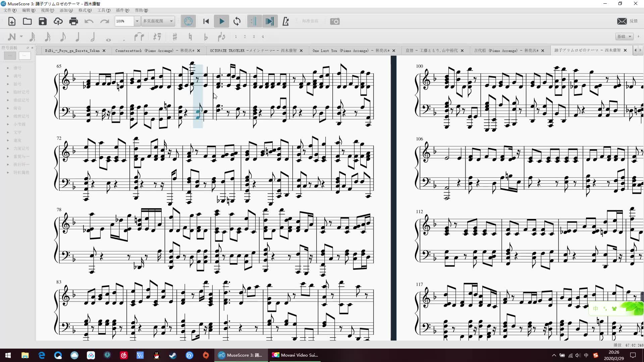
Task: Add a tie between notes
Action: coord(139,37)
